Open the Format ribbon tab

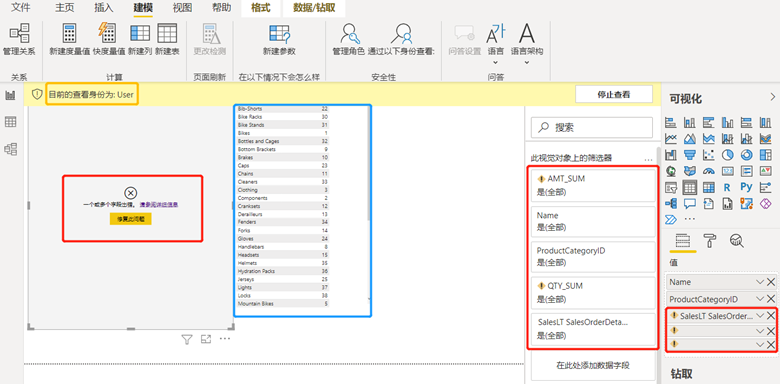click(261, 7)
